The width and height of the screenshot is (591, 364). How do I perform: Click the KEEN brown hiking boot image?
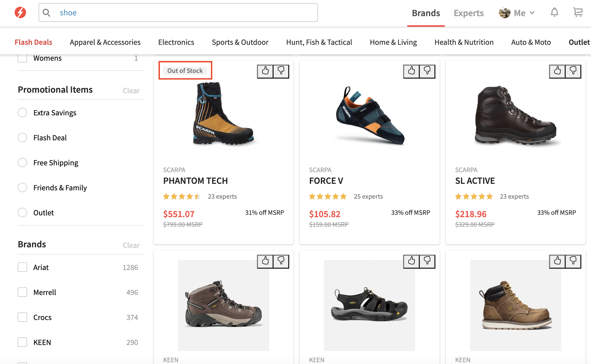(x=223, y=305)
